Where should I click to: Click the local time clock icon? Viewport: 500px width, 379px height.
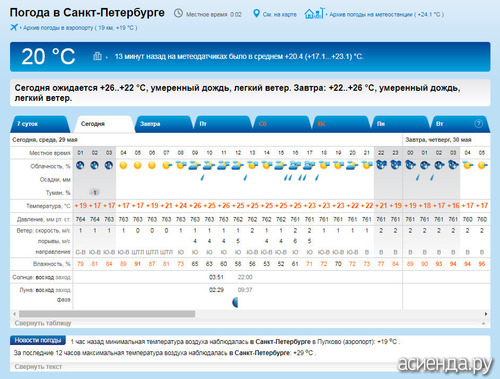pyautogui.click(x=178, y=14)
